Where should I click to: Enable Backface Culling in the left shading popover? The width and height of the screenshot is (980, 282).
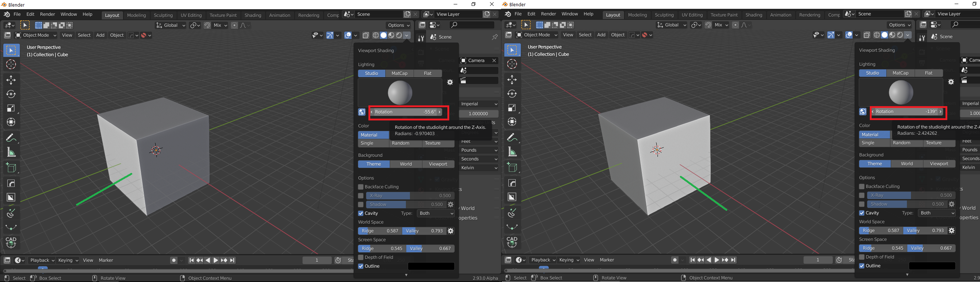[361, 187]
